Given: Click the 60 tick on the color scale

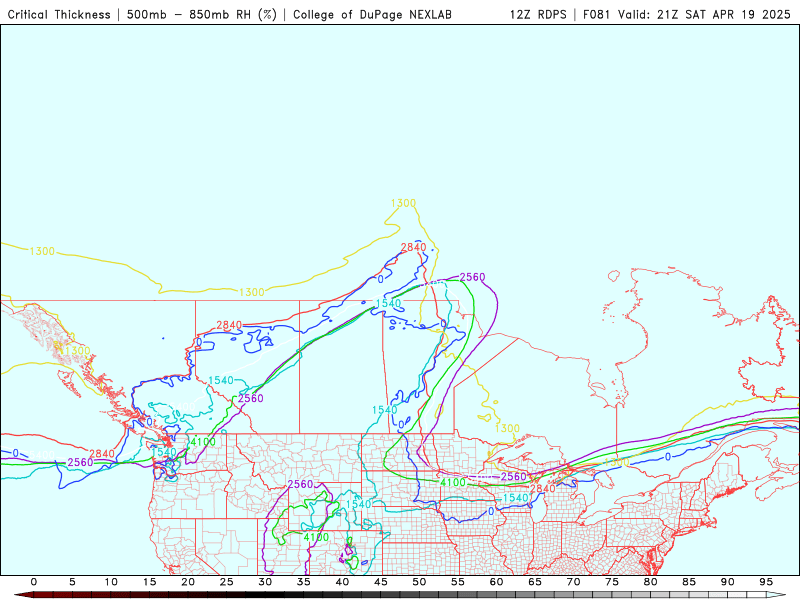Looking at the screenshot, I should pyautogui.click(x=496, y=582).
